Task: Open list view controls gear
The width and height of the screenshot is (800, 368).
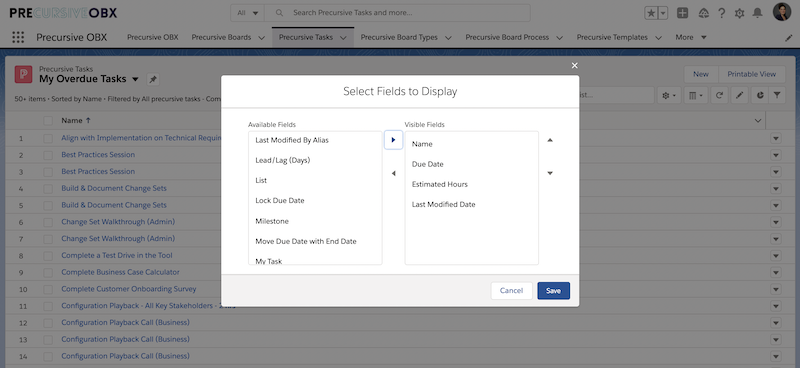Action: coord(669,95)
